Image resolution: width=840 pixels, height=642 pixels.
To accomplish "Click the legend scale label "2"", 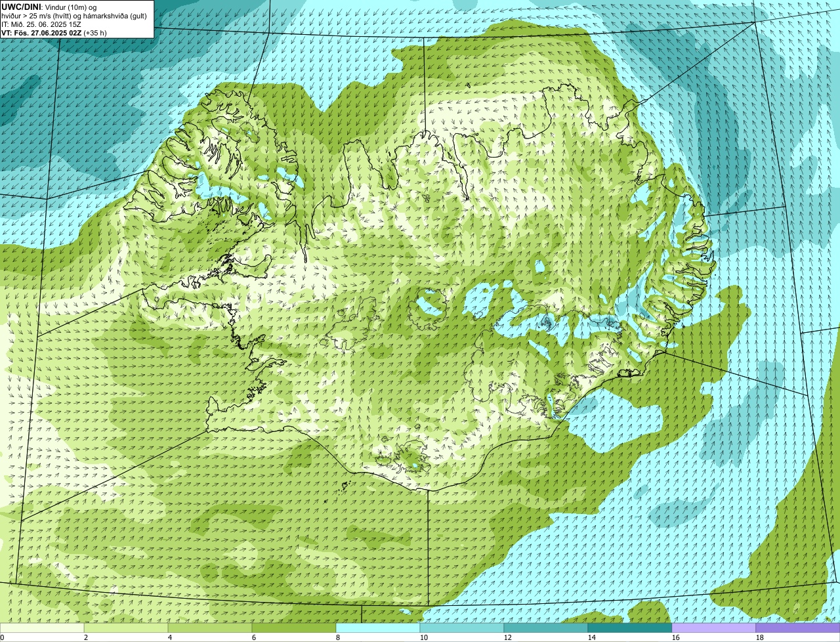I will click(x=86, y=637).
